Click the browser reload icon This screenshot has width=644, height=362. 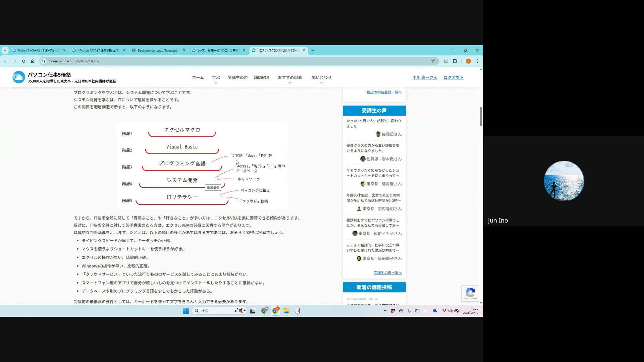click(x=23, y=61)
